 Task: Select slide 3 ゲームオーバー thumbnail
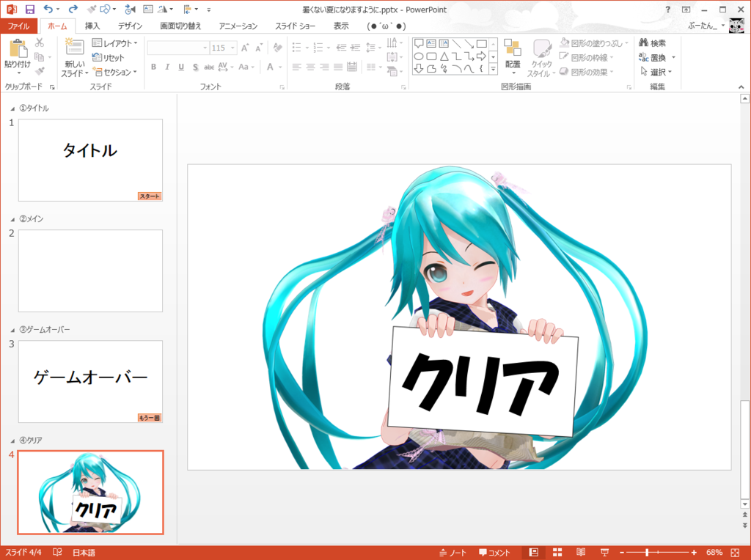point(90,381)
